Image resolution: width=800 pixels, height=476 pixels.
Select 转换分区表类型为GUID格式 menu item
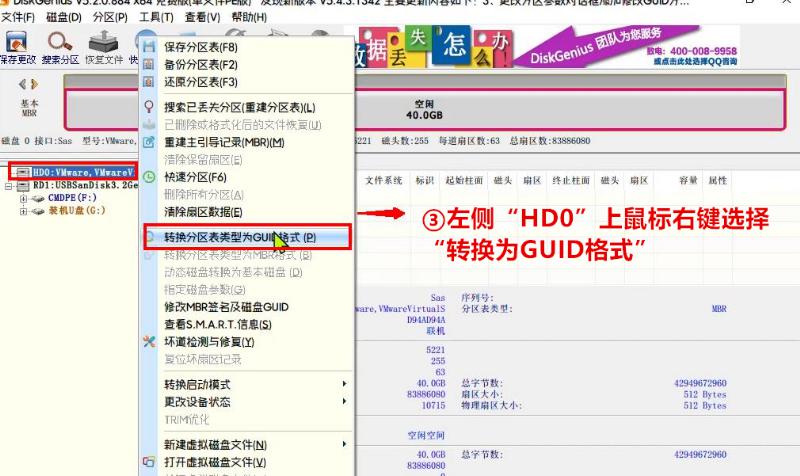pos(240,238)
